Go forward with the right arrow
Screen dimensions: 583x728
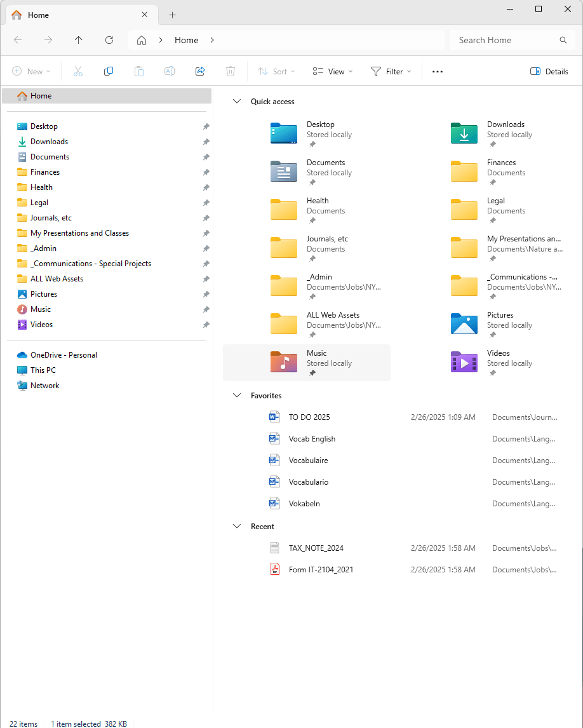48,40
